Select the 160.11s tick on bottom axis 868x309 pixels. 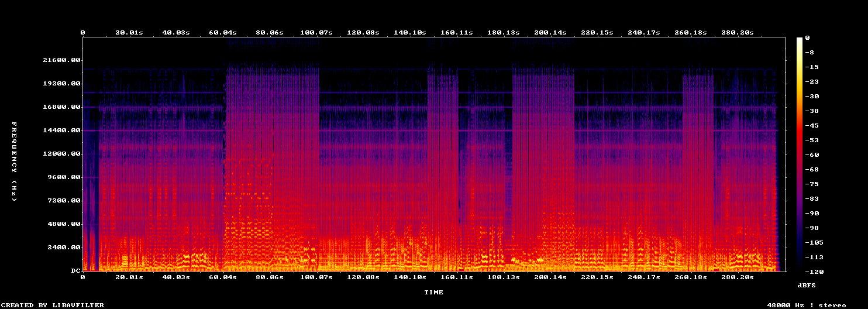457,277
